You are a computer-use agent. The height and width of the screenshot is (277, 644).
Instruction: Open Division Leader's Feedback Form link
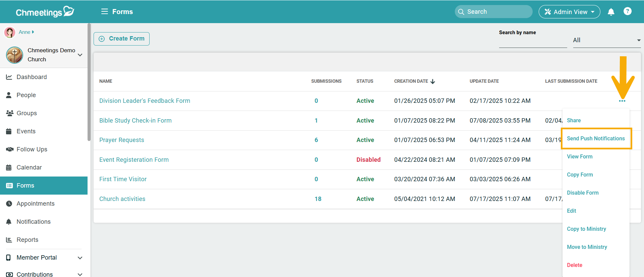145,101
